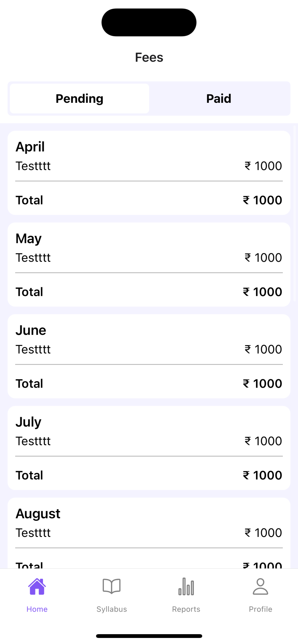Tap the April Total amount ₹ 1000
298x644 pixels.
point(262,200)
